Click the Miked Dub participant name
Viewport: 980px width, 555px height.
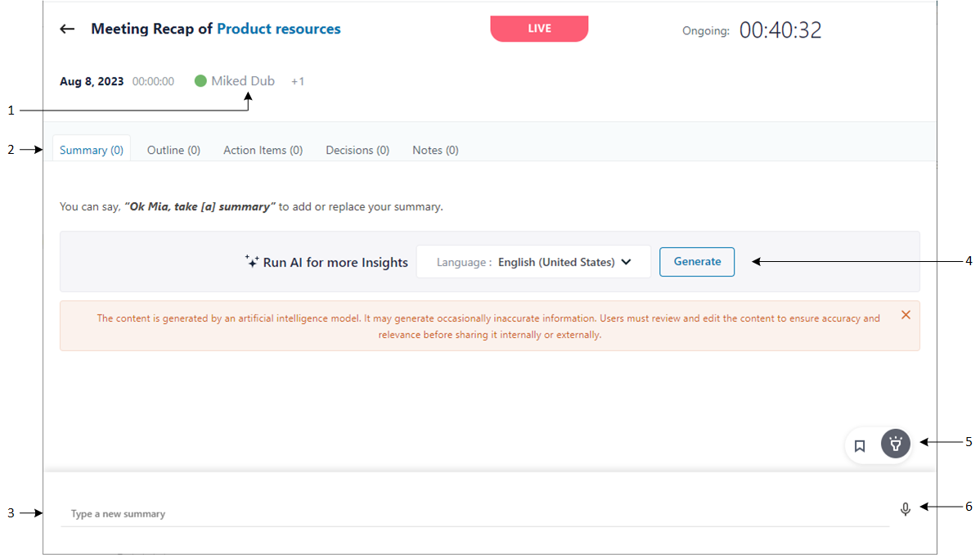[x=243, y=81]
